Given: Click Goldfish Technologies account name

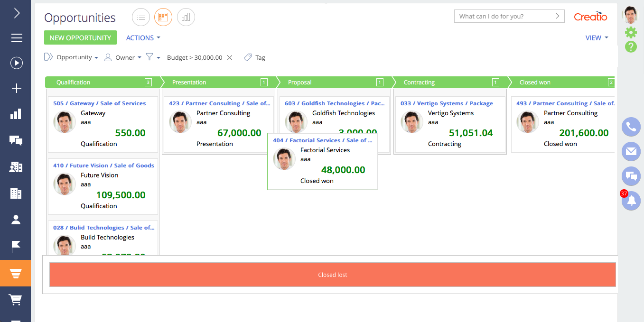Looking at the screenshot, I should (344, 113).
